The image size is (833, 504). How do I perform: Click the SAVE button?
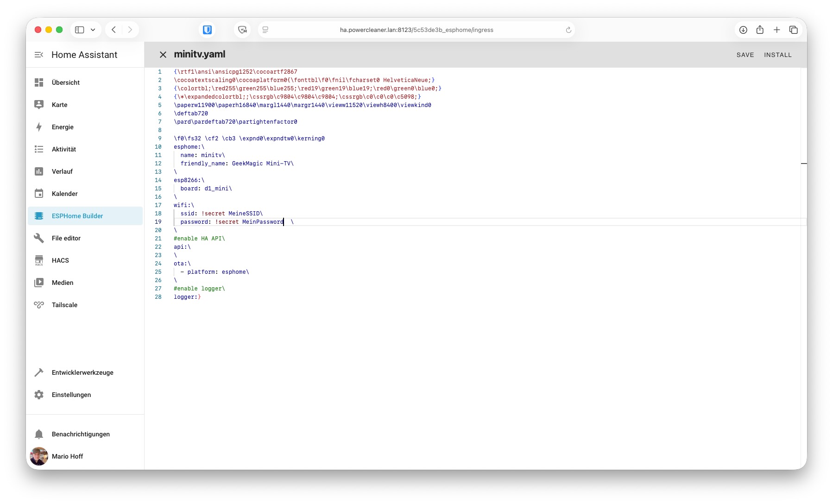click(745, 55)
